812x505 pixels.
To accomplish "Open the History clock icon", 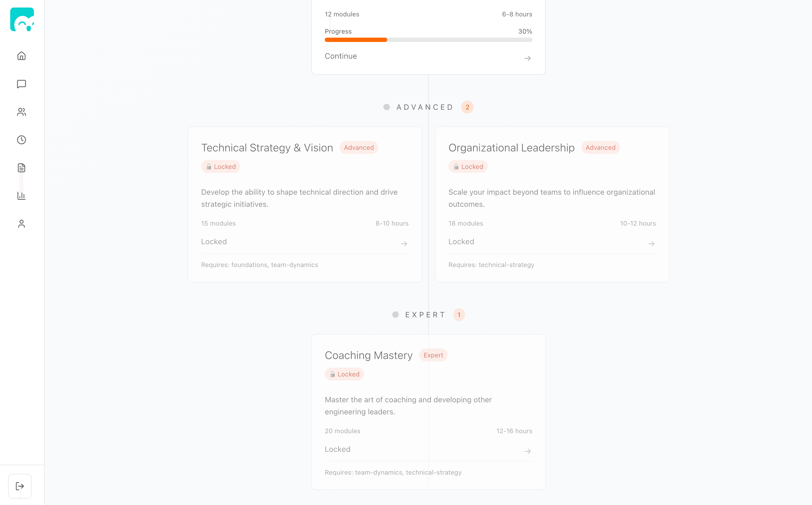I will point(21,140).
